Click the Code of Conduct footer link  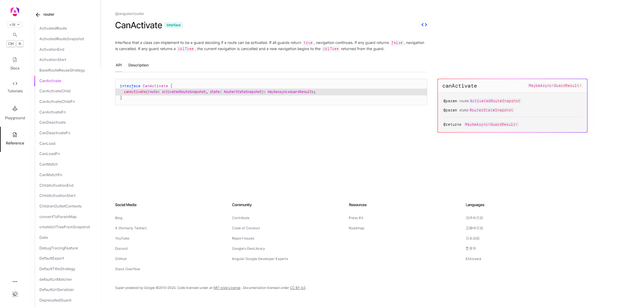coord(246,228)
